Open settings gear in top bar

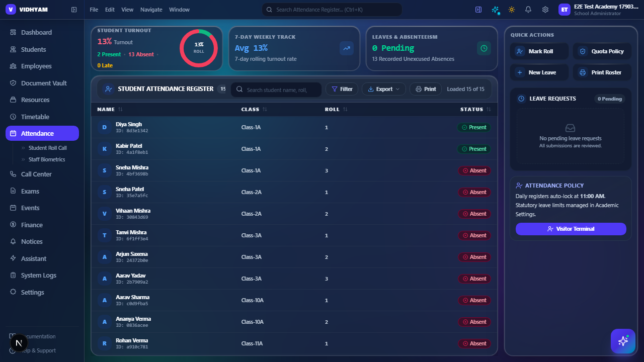click(x=545, y=10)
